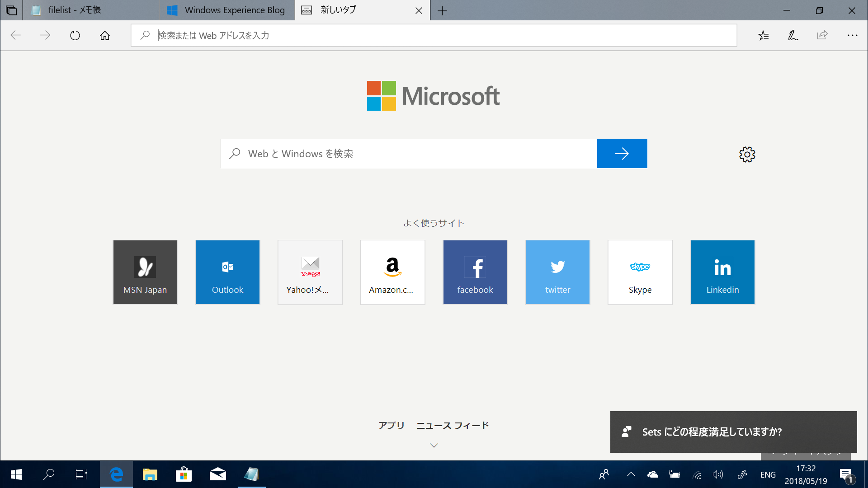This screenshot has height=488, width=868.
Task: Open the Sets satisfaction feedback notification
Action: coord(733,432)
